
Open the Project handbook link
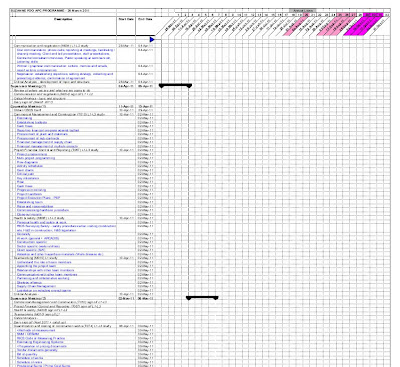coord(29,194)
